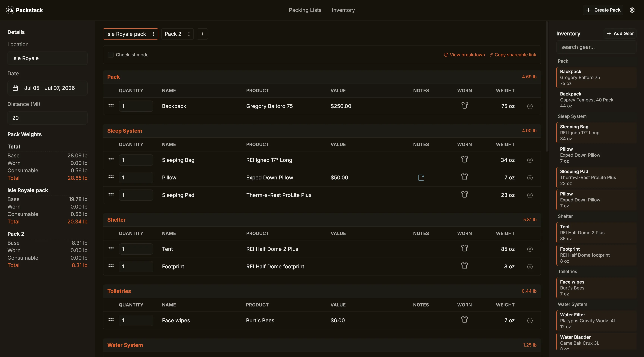Switch to the Inventory page
Image resolution: width=644 pixels, height=357 pixels.
coord(343,10)
